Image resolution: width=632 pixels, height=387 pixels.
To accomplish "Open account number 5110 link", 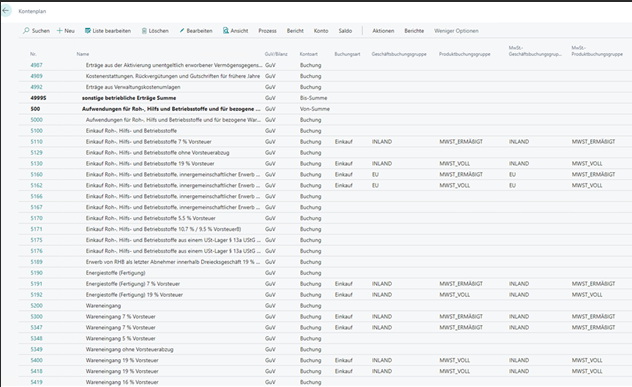I will (36, 142).
